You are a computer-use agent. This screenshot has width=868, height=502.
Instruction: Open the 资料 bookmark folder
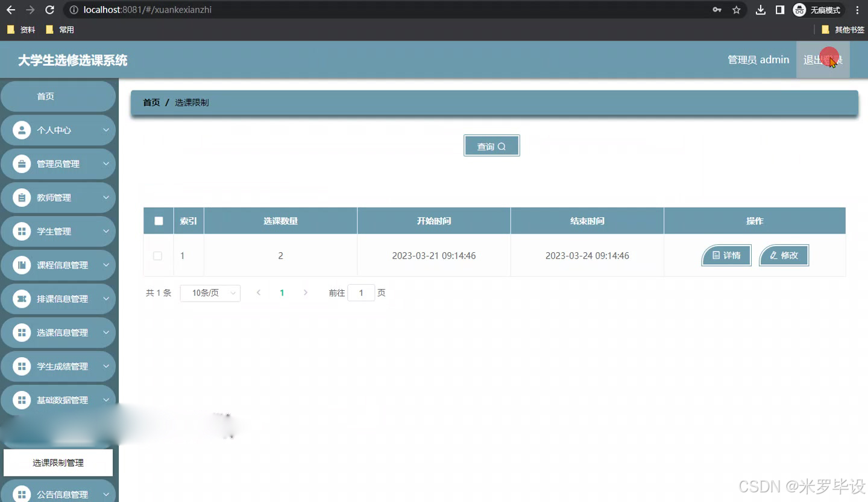coord(21,30)
